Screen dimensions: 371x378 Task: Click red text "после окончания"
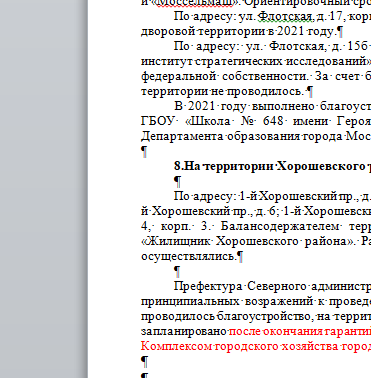[276, 331]
